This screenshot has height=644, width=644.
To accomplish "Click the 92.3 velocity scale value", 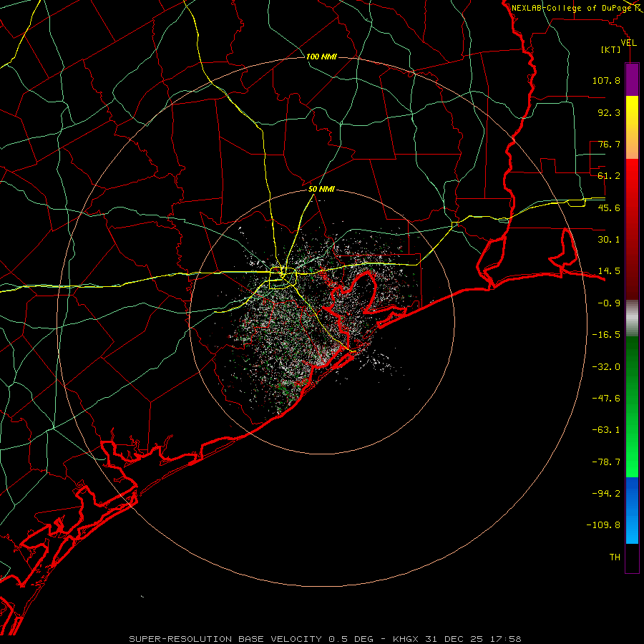I will tap(609, 112).
